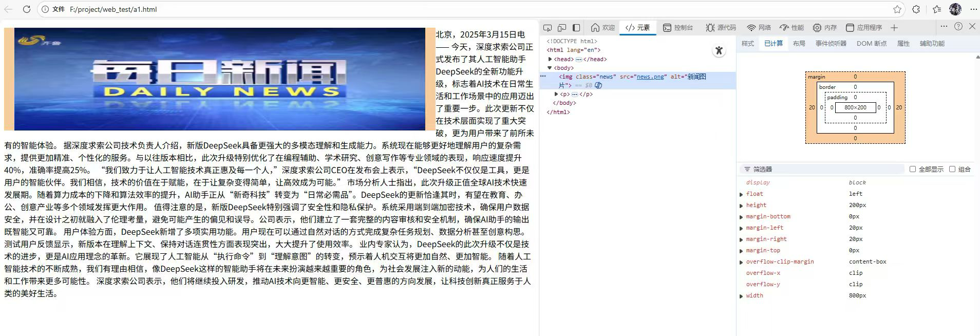
Task: Open the 性能 (Performance) tab
Action: [792, 28]
